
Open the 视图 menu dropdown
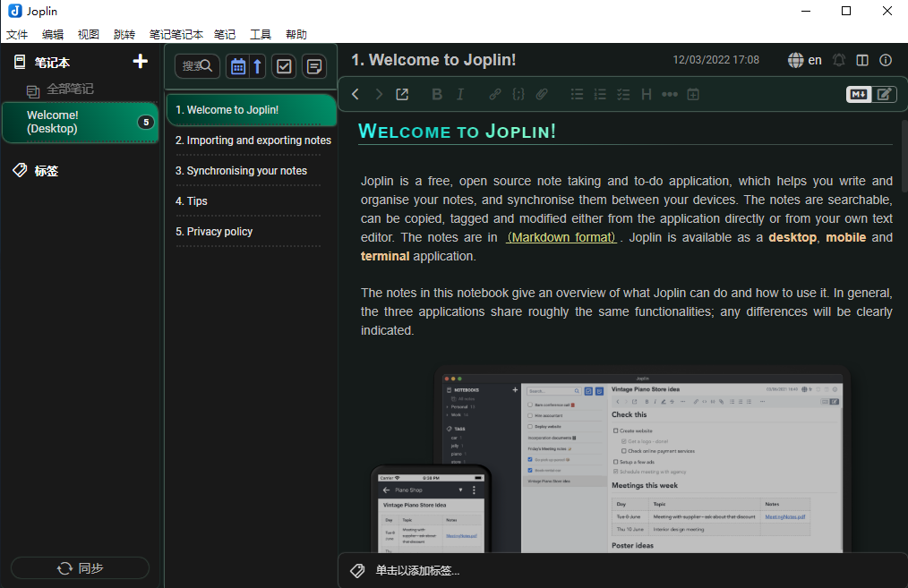89,35
